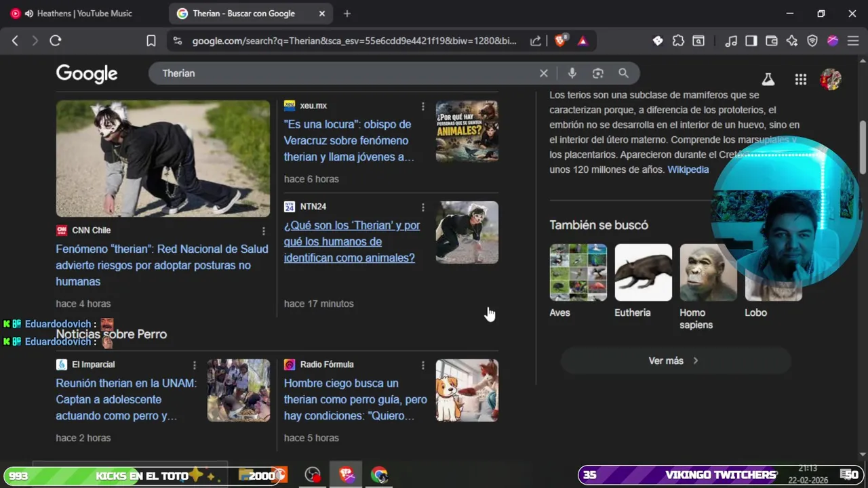The width and height of the screenshot is (868, 488).
Task: Open options for the xeu.mx result
Action: (x=422, y=106)
